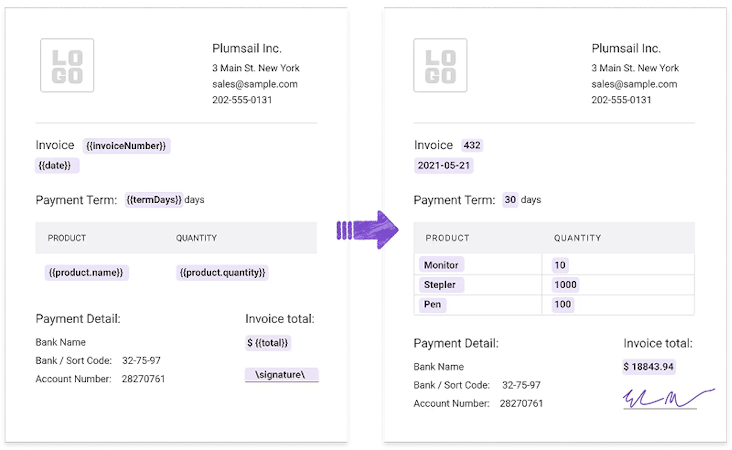Select the Stepler product cell
Image resolution: width=732 pixels, height=450 pixels.
[440, 285]
